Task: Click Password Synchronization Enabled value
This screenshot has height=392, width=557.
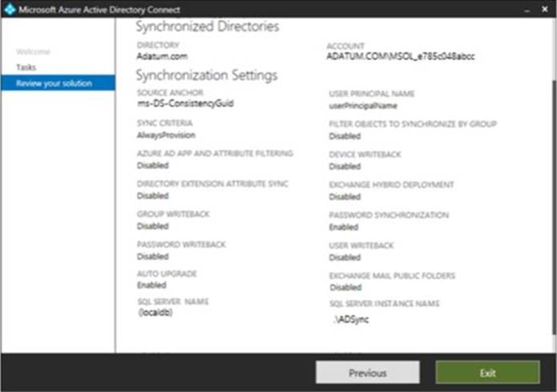Action: point(344,227)
